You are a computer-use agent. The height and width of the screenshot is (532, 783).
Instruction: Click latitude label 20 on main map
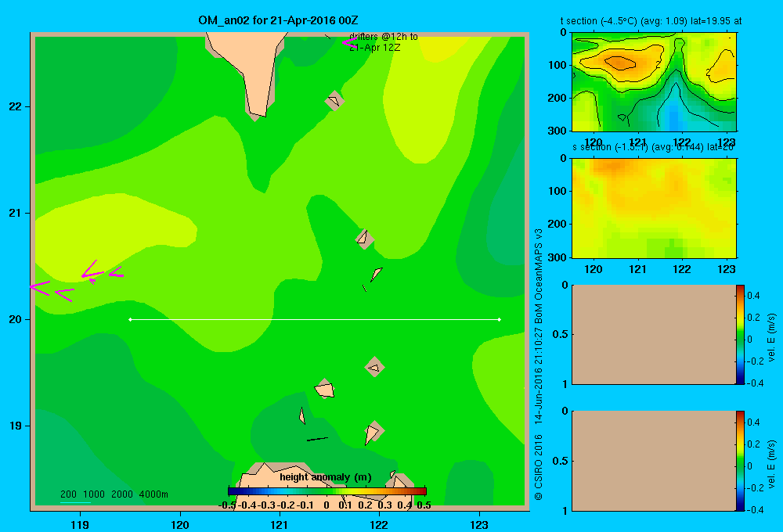(x=16, y=319)
